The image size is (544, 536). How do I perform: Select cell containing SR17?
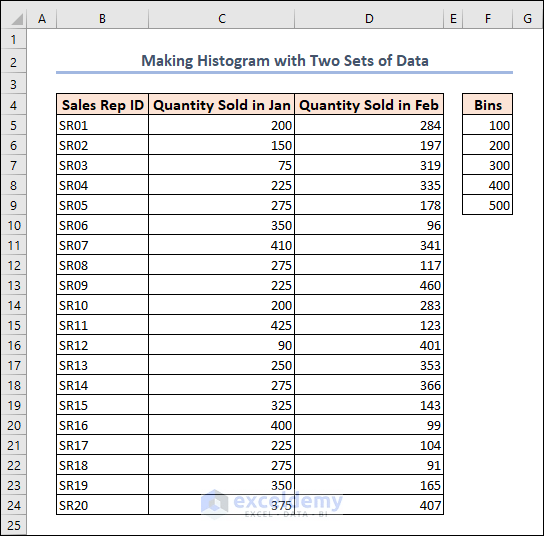click(x=102, y=445)
